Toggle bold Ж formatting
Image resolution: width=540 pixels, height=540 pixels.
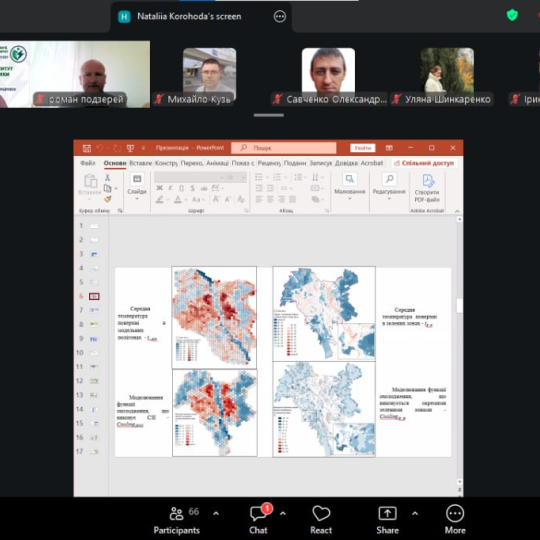point(159,188)
